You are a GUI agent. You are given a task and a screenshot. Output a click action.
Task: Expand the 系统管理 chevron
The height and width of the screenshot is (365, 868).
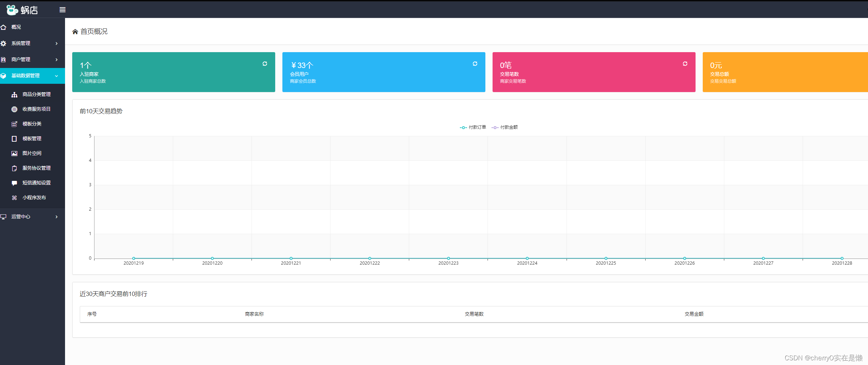pyautogui.click(x=56, y=44)
